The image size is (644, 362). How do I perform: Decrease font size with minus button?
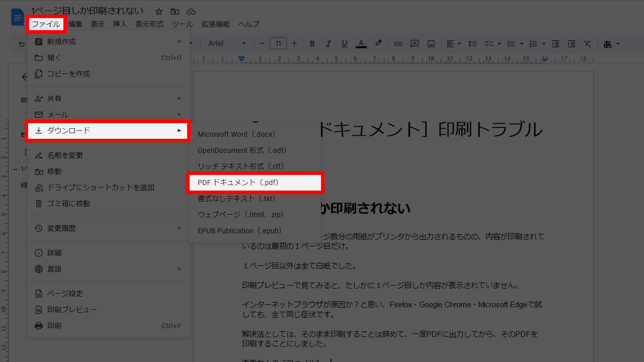262,44
